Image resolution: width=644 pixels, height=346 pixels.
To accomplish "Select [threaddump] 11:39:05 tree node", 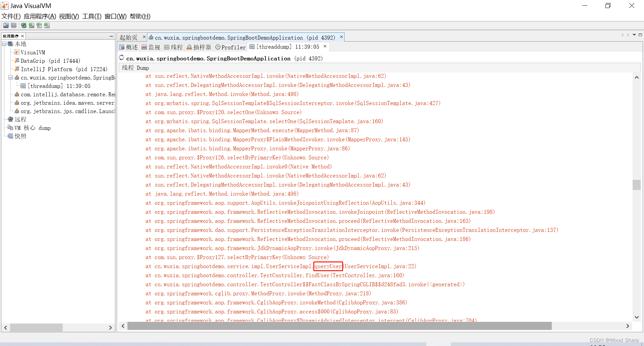I will click(x=59, y=86).
